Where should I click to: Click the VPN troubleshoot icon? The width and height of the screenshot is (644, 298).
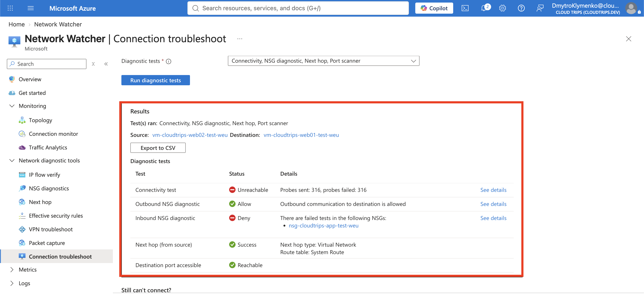pyautogui.click(x=22, y=229)
